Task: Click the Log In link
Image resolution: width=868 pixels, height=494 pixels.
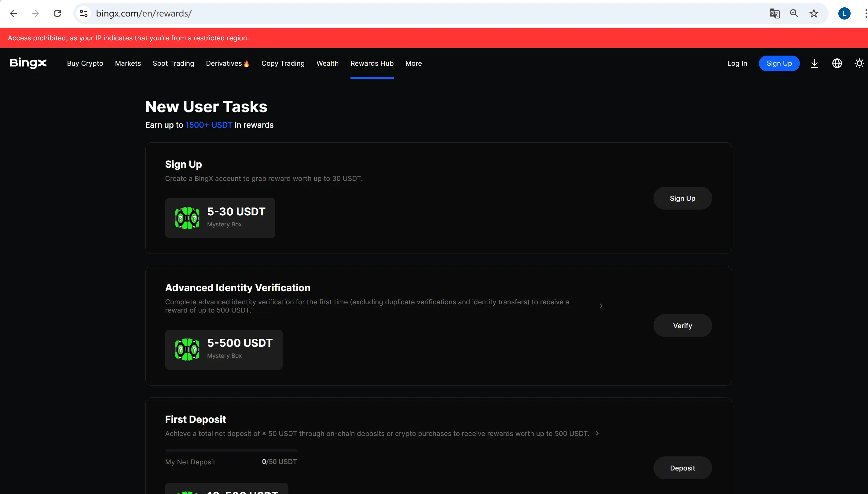Action: 737,64
